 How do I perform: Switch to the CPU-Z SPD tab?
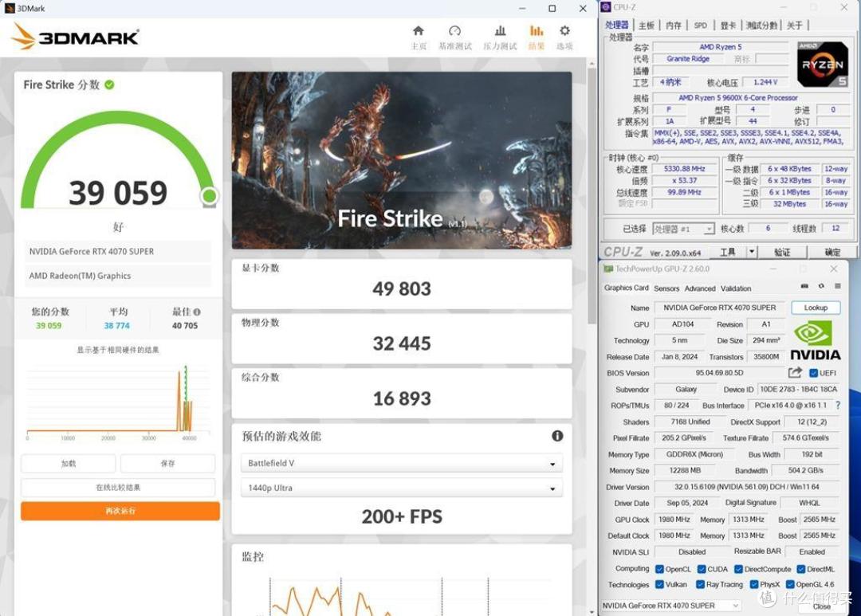[700, 26]
